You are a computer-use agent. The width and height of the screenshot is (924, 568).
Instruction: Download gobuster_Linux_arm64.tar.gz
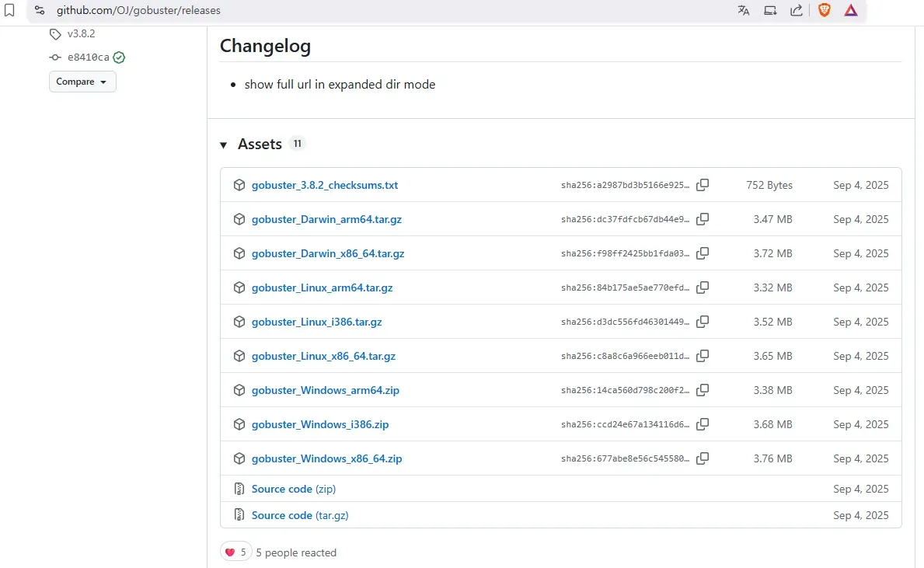322,287
